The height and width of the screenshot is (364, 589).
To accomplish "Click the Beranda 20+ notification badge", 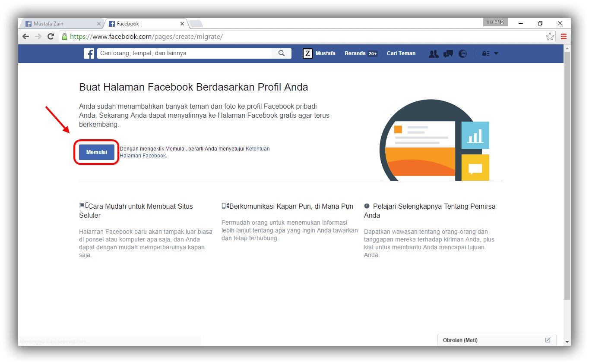I will coord(372,54).
